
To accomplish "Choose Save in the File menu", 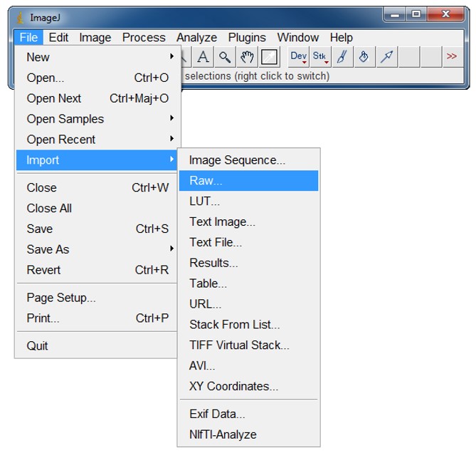I will pos(97,229).
